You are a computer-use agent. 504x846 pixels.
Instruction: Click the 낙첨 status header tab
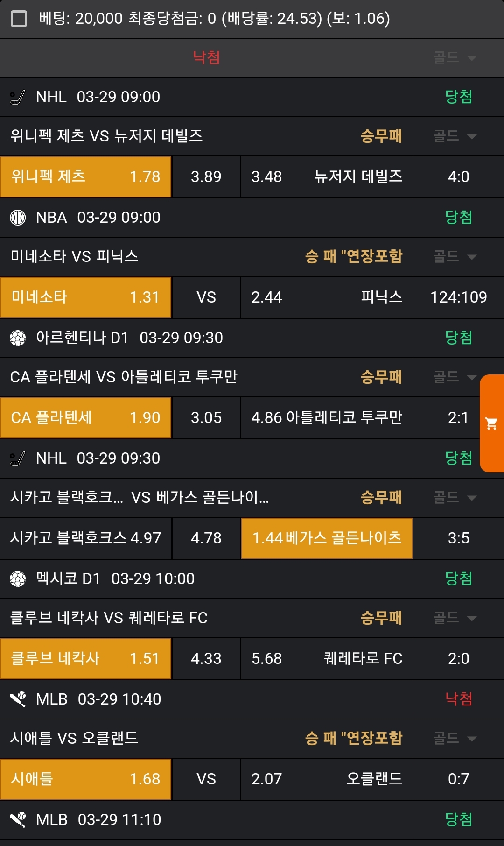point(206,58)
